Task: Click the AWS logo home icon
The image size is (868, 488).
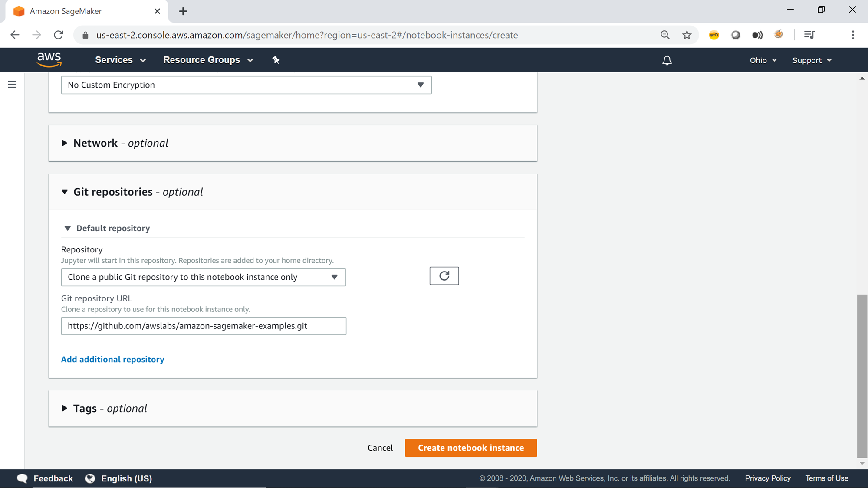Action: click(x=49, y=60)
